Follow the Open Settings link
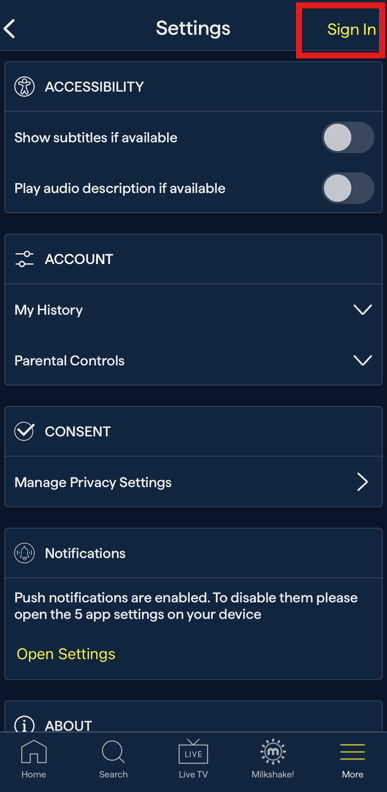This screenshot has width=387, height=792. tap(66, 654)
